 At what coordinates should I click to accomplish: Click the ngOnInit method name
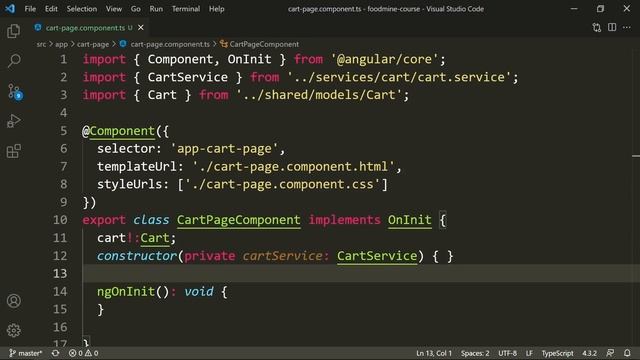click(126, 291)
